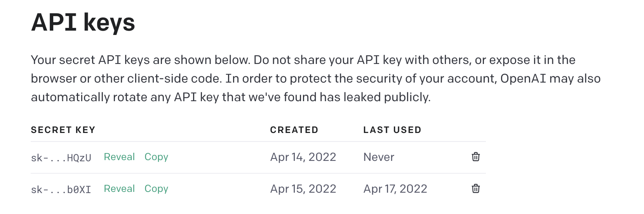This screenshot has width=644, height=214.
Task: Copy the sk-...HQzU key
Action: pyautogui.click(x=156, y=157)
